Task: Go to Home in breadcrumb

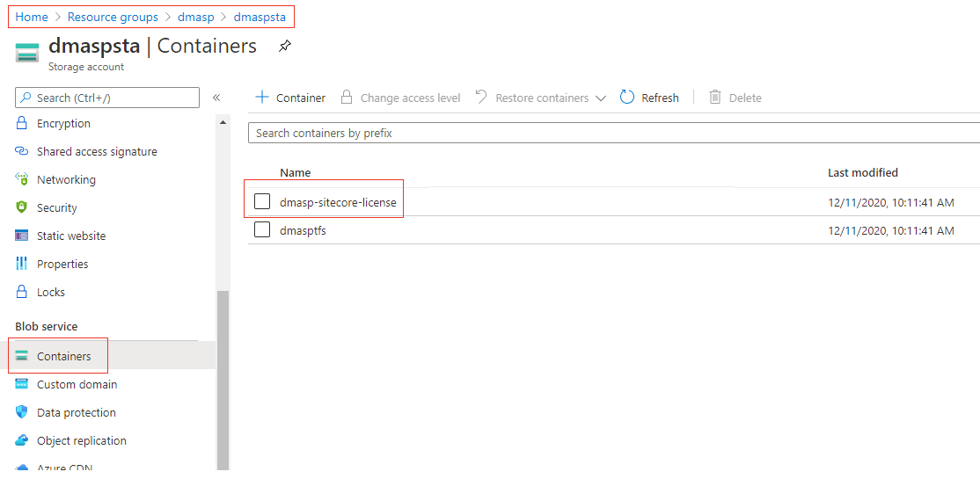Action: tap(32, 17)
